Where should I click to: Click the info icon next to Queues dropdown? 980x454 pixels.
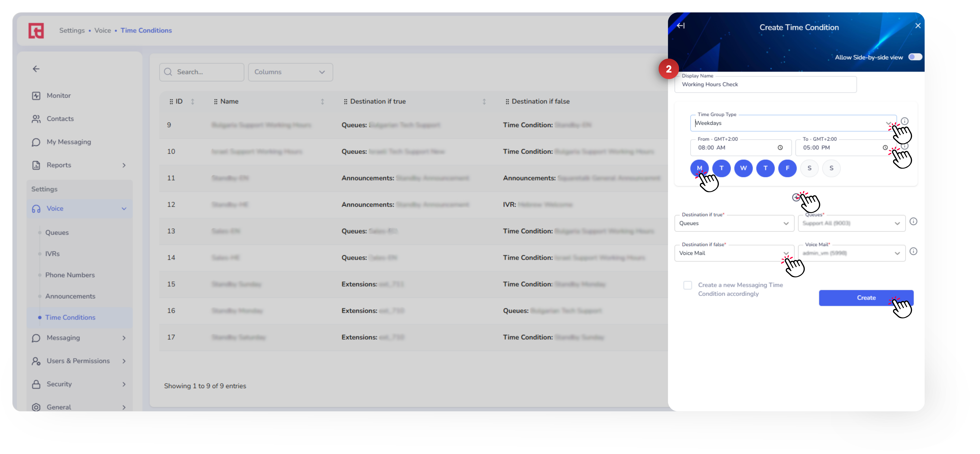point(913,222)
